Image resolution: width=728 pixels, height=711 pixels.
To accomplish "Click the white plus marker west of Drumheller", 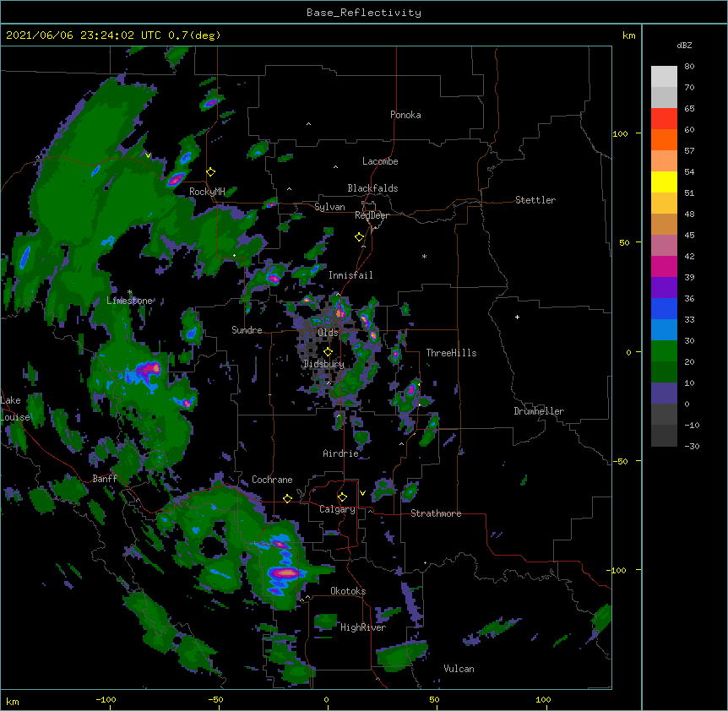I will (x=517, y=317).
